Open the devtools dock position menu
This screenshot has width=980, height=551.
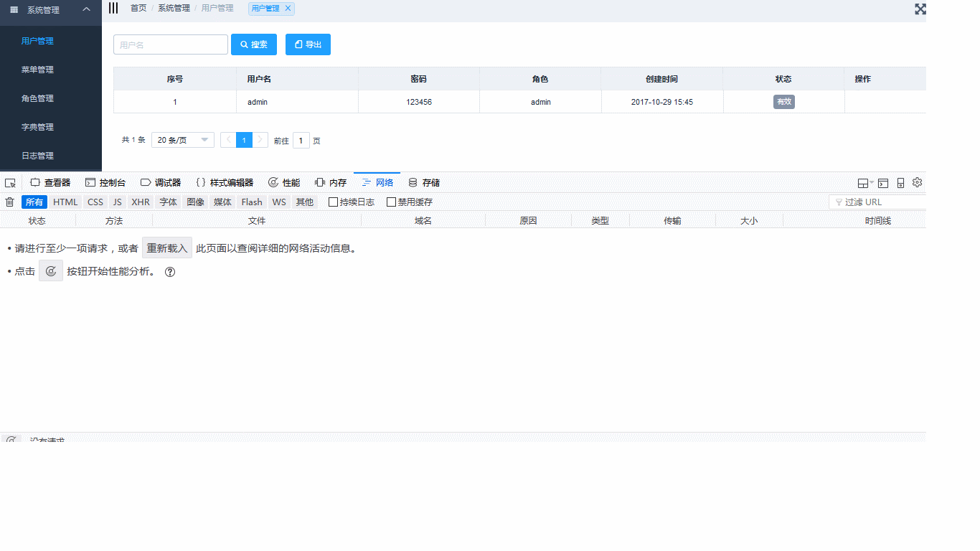point(865,183)
